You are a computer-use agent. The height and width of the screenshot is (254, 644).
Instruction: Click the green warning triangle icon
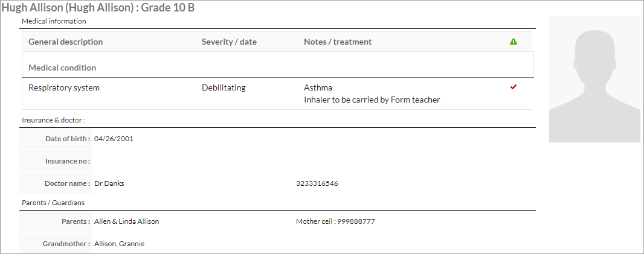pyautogui.click(x=513, y=42)
